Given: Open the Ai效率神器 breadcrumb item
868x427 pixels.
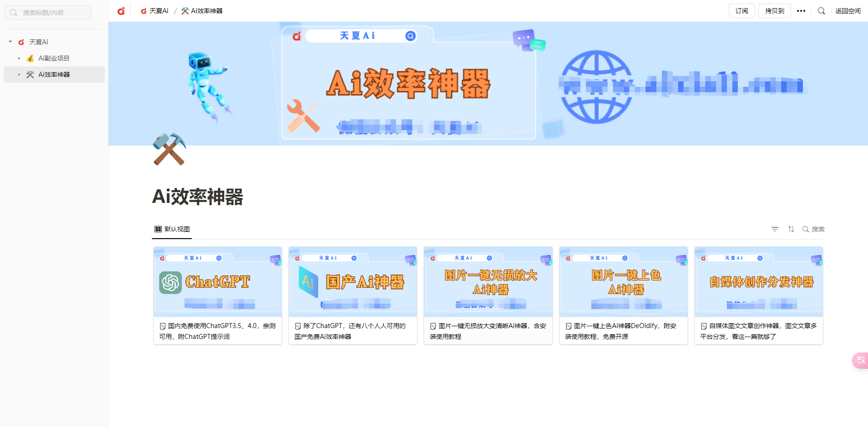Looking at the screenshot, I should (x=202, y=11).
